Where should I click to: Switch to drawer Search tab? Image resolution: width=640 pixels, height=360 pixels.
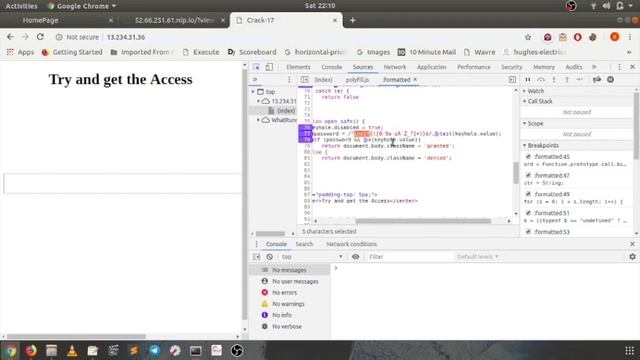tap(304, 244)
